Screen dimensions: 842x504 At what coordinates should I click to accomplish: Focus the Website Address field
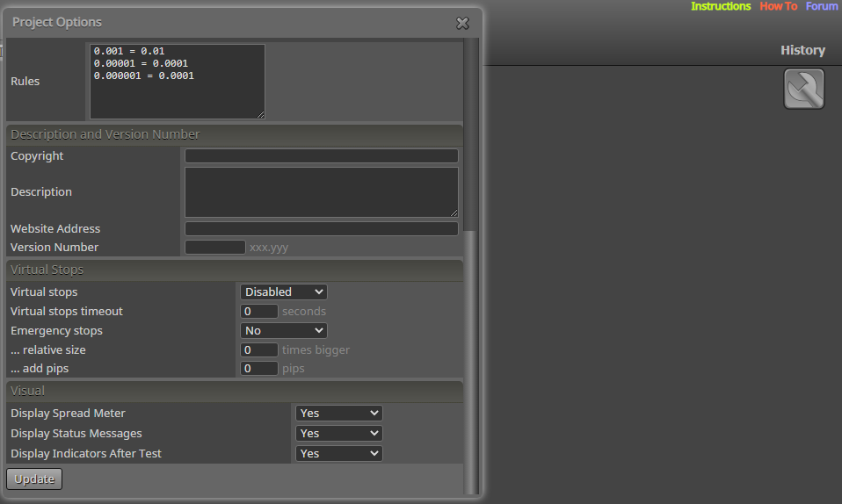(x=321, y=228)
